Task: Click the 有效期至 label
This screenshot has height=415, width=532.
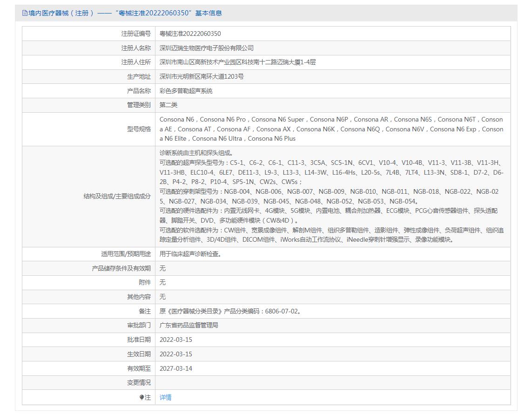Action: point(139,368)
